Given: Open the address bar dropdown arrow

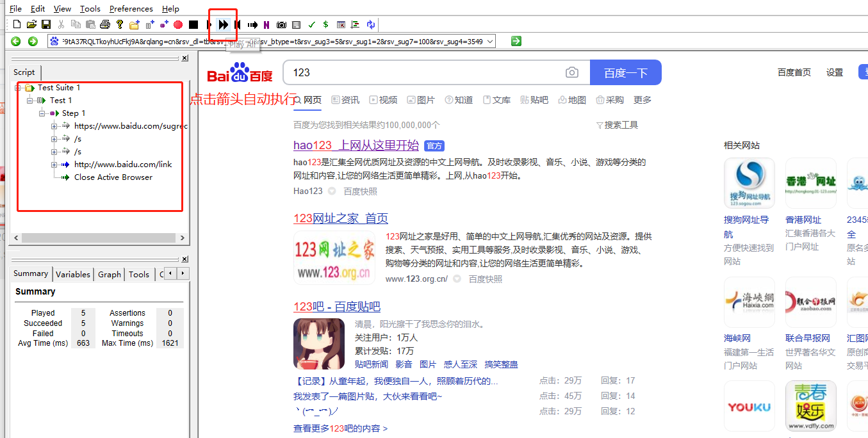Looking at the screenshot, I should pos(490,40).
